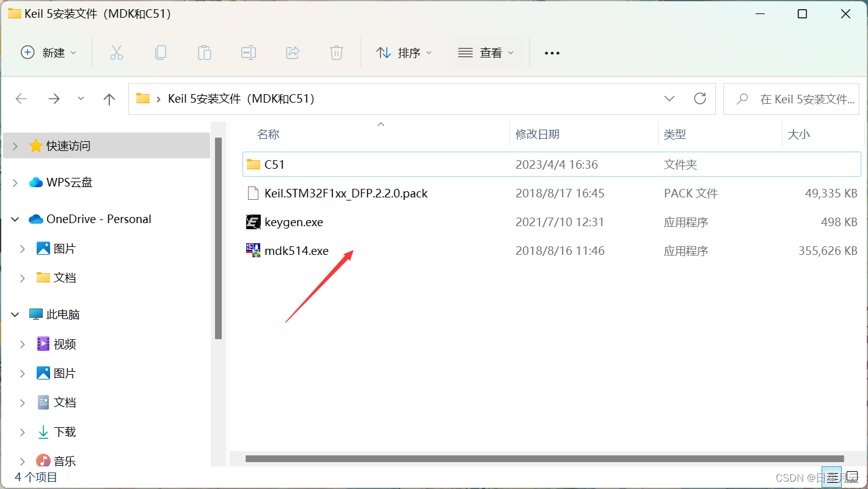Viewport: 868px width, 489px height.
Task: Click the sidebar vertical scrollbar
Action: (218, 238)
